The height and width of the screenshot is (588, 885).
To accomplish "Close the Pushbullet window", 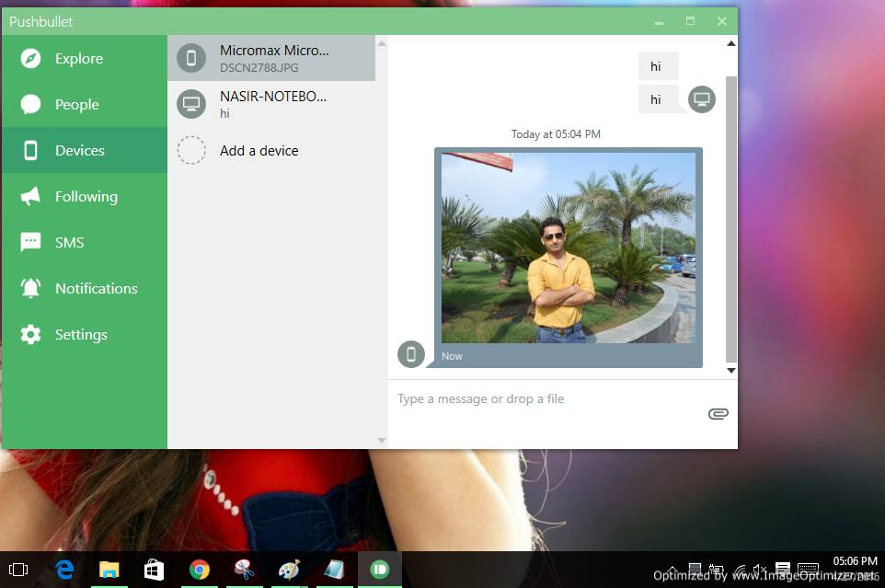I will coord(722,21).
